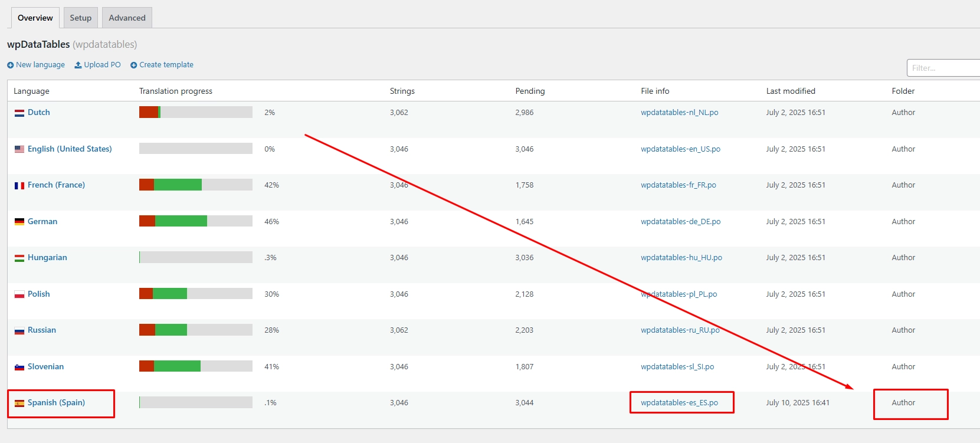Click the Poland flag icon
The height and width of the screenshot is (443, 980).
[19, 294]
